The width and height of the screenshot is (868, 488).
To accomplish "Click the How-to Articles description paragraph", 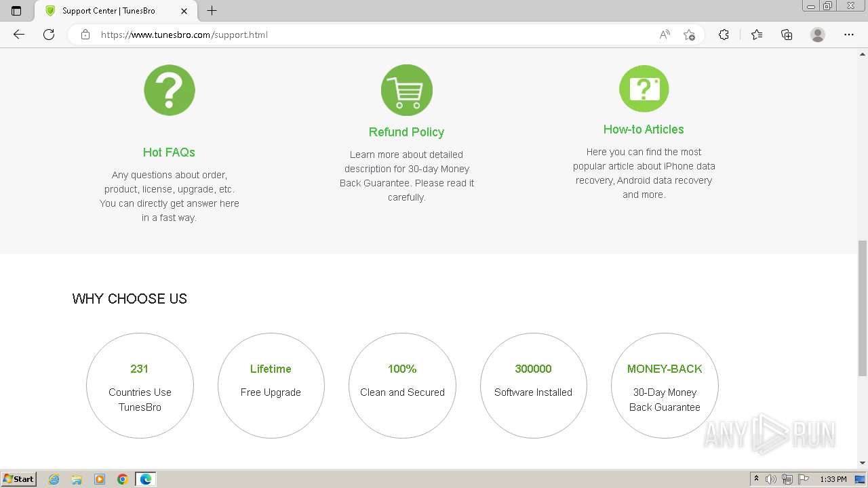I will click(644, 174).
